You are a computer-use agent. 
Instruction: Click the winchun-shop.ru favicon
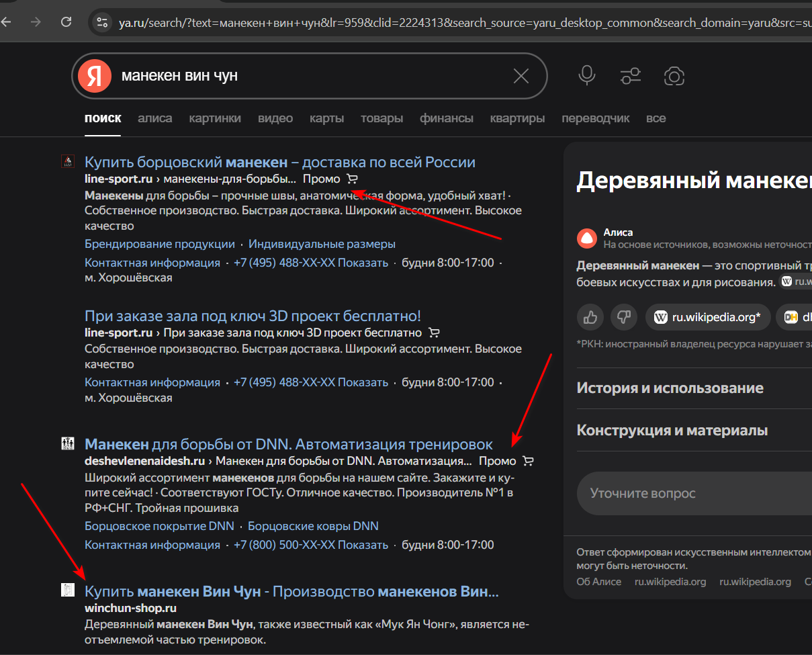68,590
